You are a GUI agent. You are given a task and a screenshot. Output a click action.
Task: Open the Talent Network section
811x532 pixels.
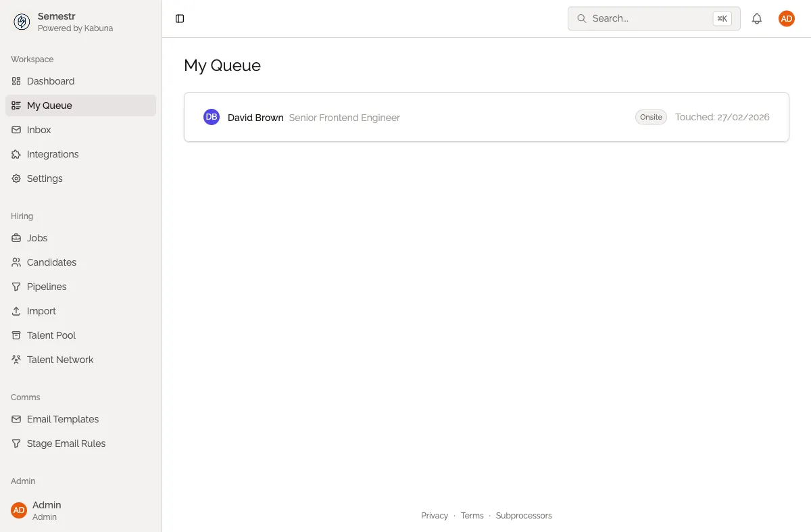[59, 360]
